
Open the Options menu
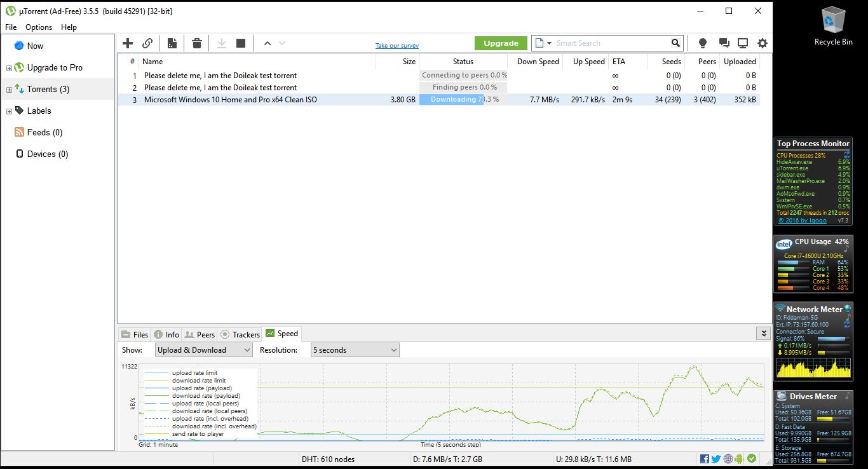coord(39,27)
